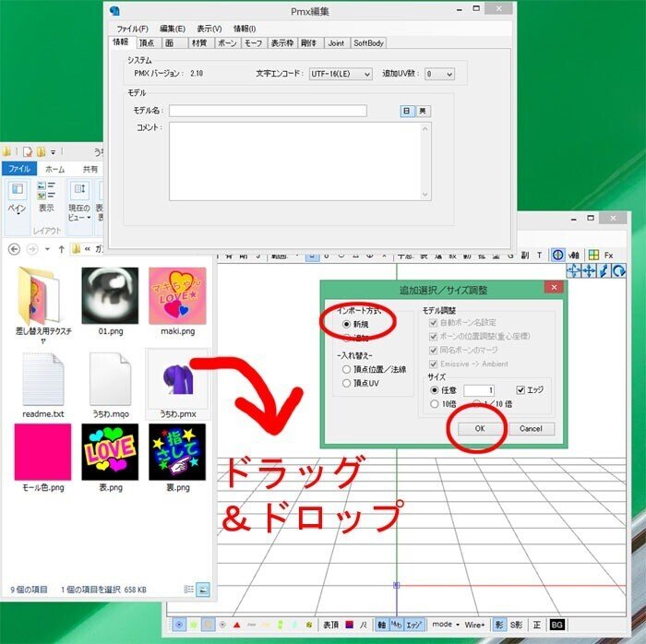Click the diagonal zoom arrow view icon
The width and height of the screenshot is (646, 644).
(x=604, y=271)
